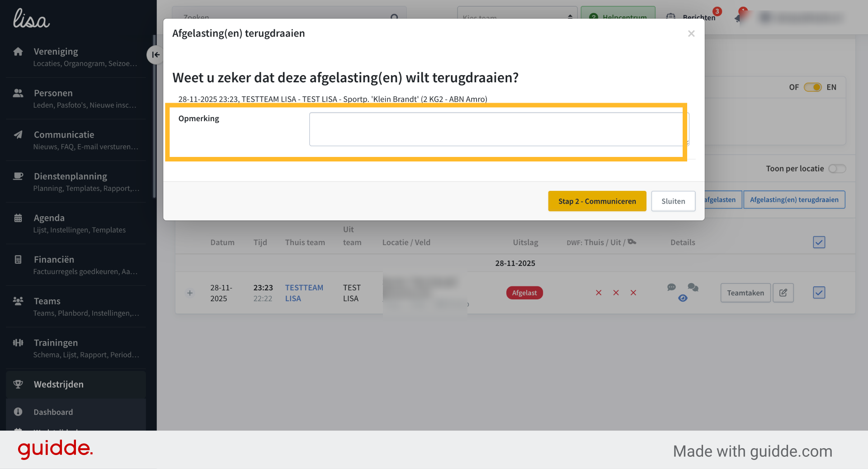868x469 pixels.
Task: Click Stap 2 - Communiceren button
Action: (597, 201)
